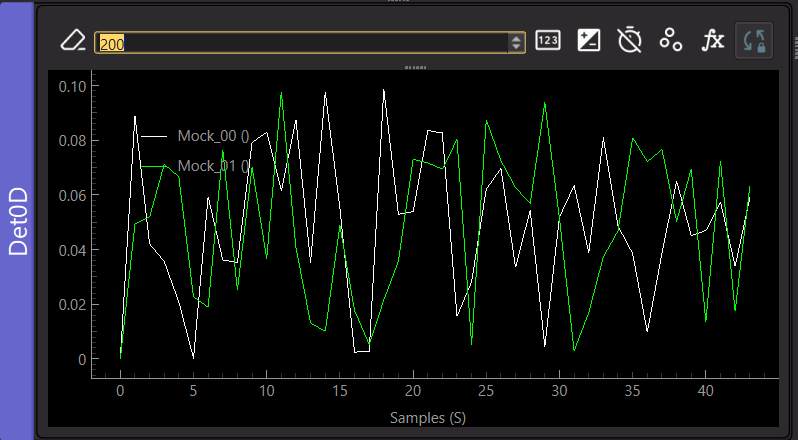This screenshot has height=440, width=798.
Task: Click the 35 x-axis tick label
Action: coord(633,392)
